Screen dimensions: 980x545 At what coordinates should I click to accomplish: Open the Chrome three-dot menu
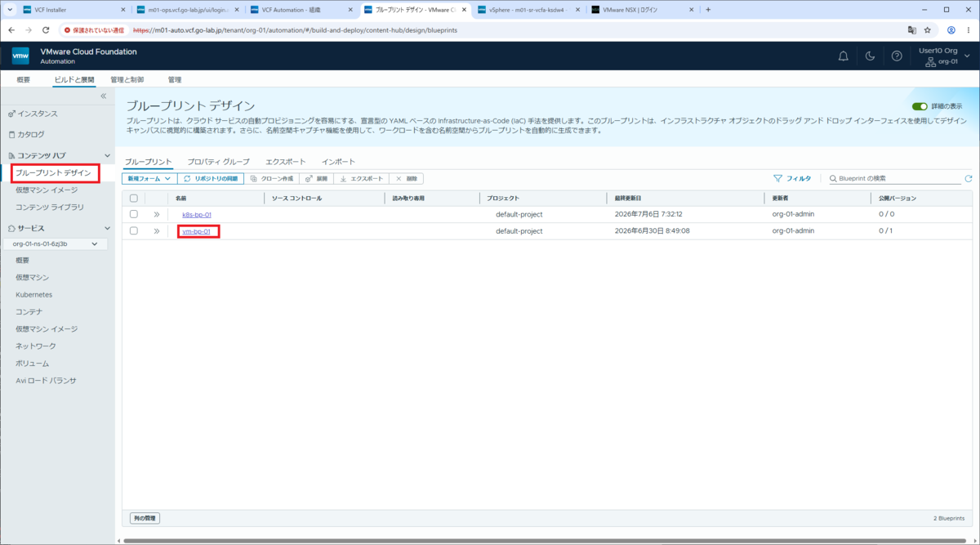(968, 29)
